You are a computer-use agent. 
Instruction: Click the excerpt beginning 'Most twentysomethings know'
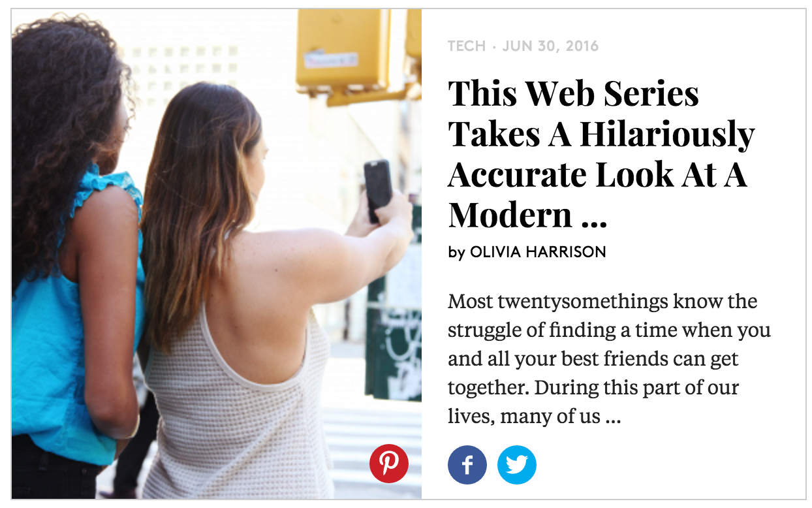tap(609, 358)
